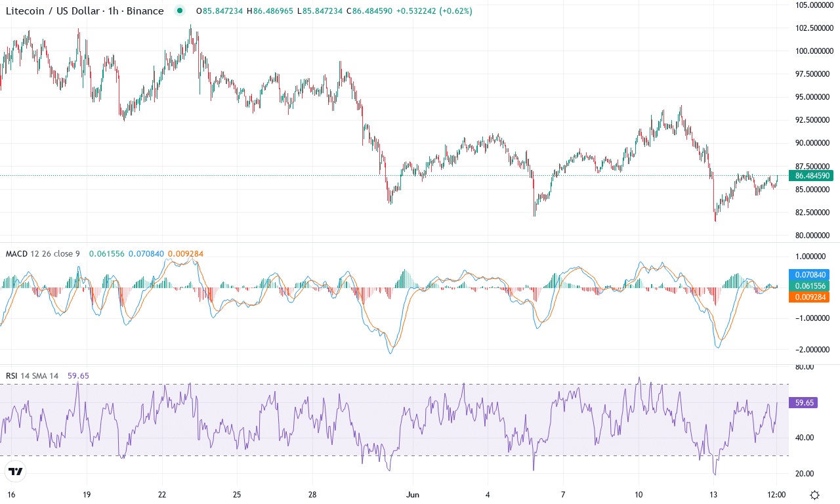Click the purple RSI axis label 59.65
This screenshot has height=504, width=840.
(x=804, y=403)
